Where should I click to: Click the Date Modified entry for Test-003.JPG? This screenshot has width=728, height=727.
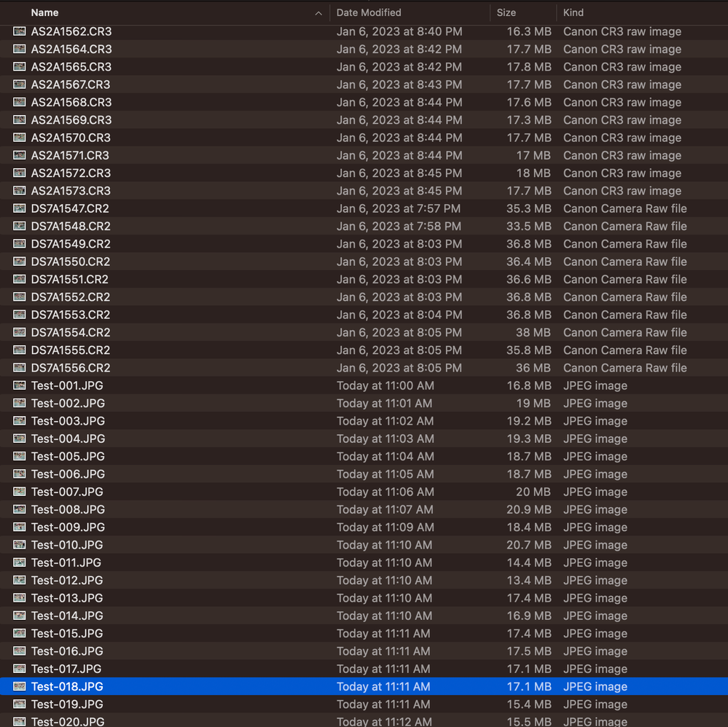click(x=385, y=421)
